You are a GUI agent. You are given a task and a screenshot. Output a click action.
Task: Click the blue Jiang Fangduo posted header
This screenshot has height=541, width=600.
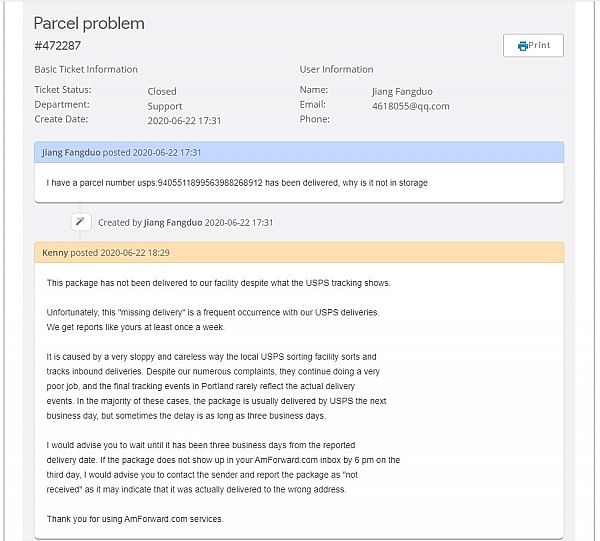pyautogui.click(x=299, y=152)
